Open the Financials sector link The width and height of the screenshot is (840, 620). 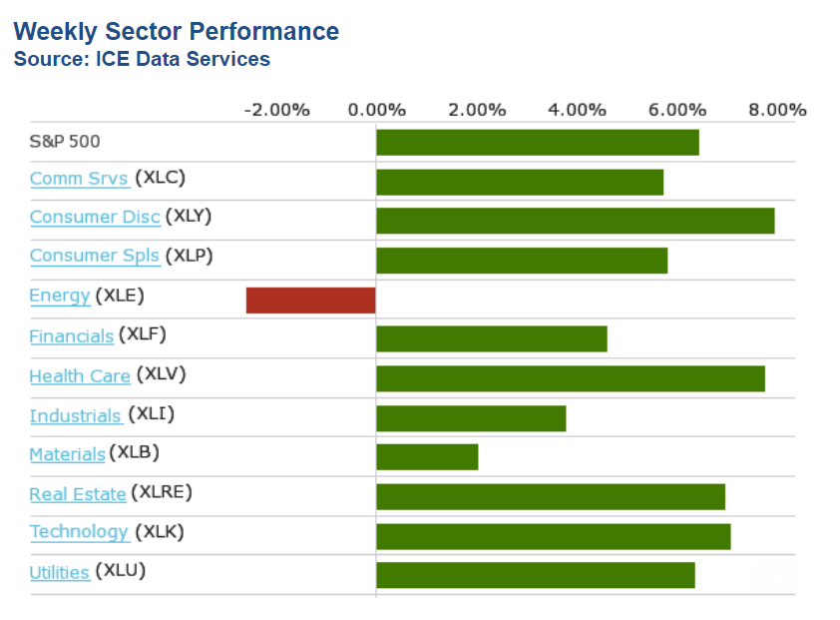pyautogui.click(x=71, y=335)
